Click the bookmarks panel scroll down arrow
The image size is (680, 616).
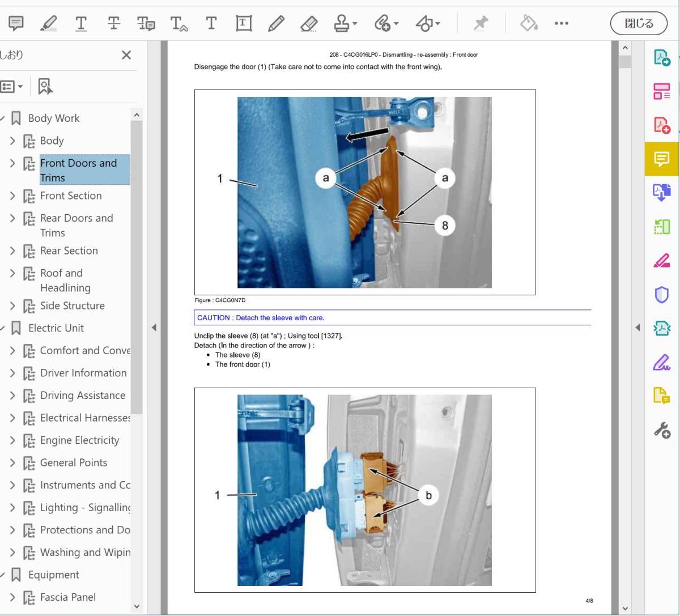tap(137, 606)
